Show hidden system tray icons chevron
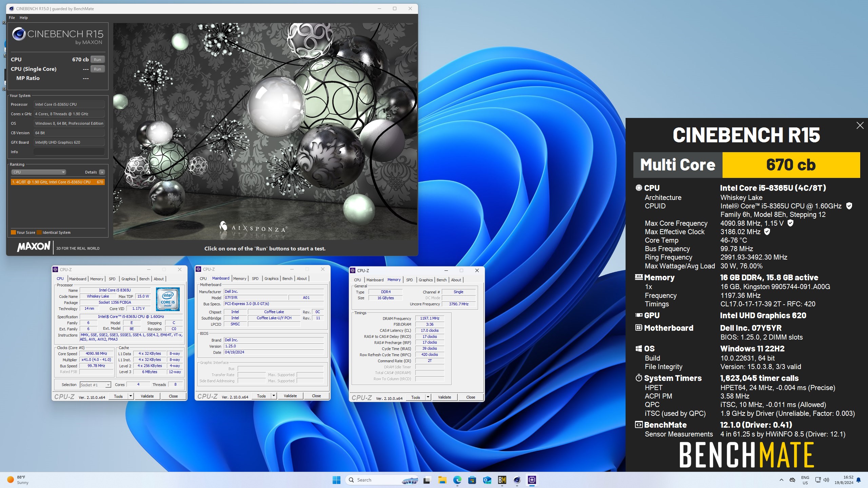 click(x=782, y=480)
